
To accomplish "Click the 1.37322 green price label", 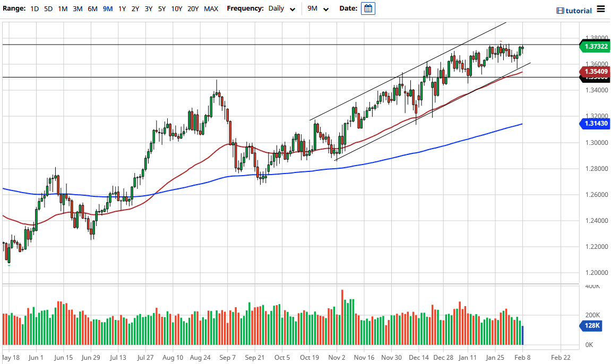I will [596, 46].
